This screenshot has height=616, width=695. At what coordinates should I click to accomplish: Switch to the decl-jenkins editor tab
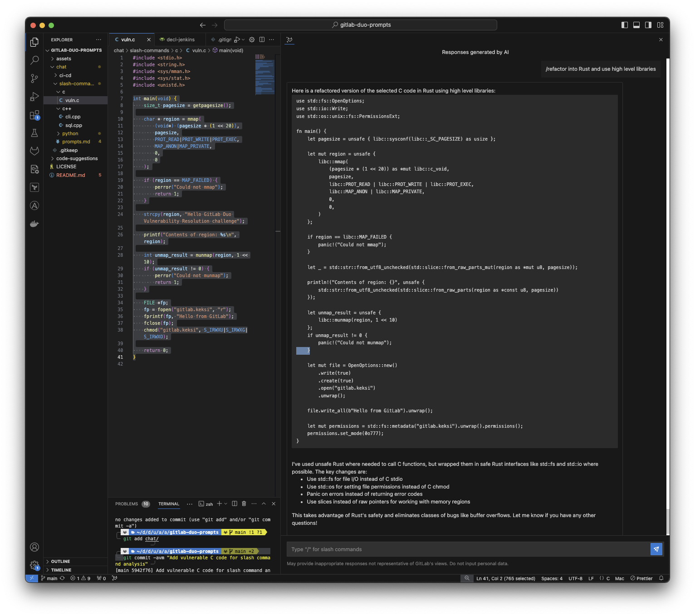click(x=180, y=39)
